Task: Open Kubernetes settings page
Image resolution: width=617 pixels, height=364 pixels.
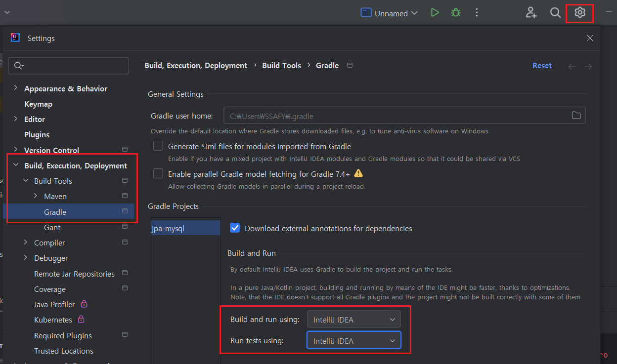Action: click(53, 320)
